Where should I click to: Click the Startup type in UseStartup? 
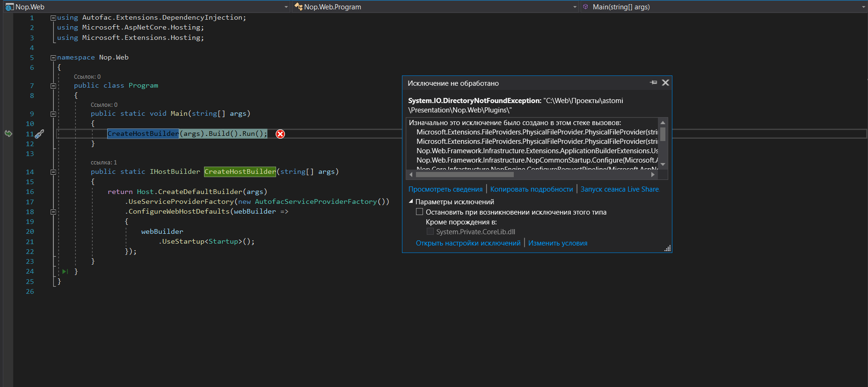click(223, 241)
